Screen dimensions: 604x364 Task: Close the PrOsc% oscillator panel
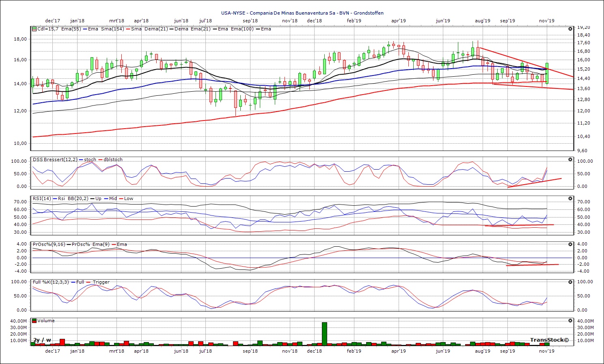coord(570,244)
